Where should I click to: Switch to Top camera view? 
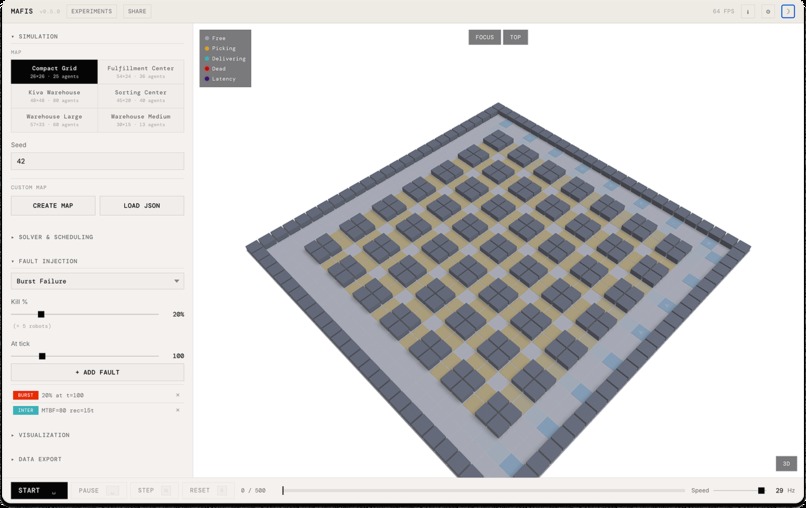pos(516,37)
